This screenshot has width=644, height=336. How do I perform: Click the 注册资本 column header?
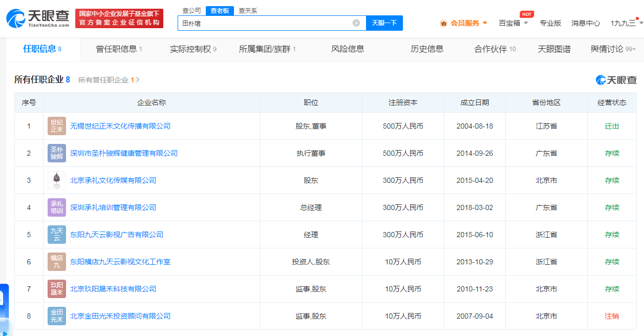coord(403,102)
